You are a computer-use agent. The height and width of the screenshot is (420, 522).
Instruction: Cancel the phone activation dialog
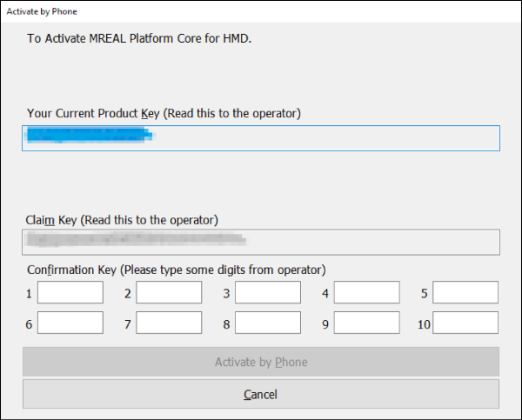click(x=261, y=394)
